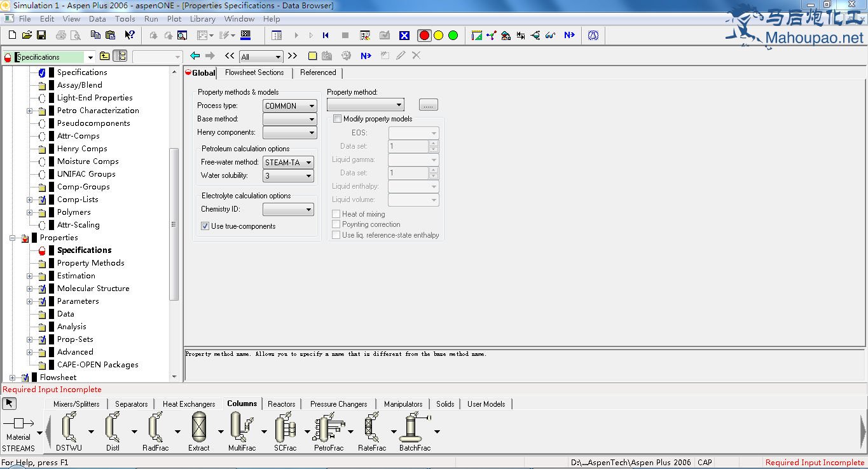The image size is (868, 469).
Task: Click the Reinitialize simulation icon
Action: (x=326, y=36)
